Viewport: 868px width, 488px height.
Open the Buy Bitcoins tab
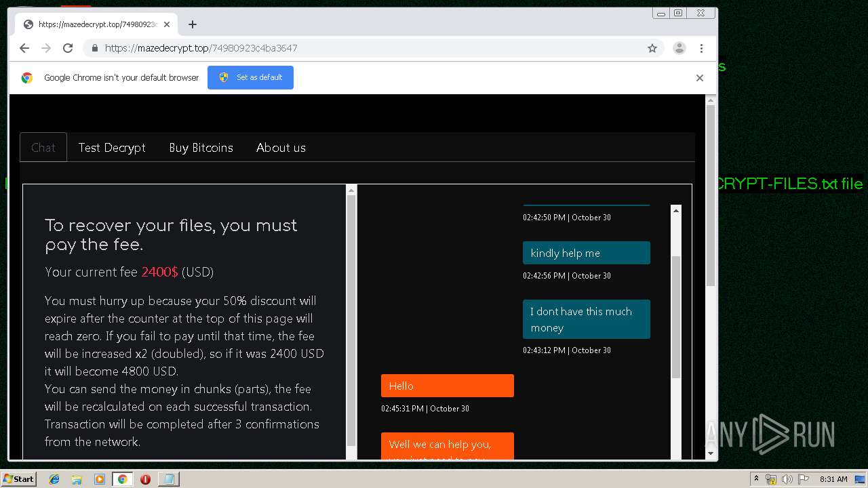(201, 147)
